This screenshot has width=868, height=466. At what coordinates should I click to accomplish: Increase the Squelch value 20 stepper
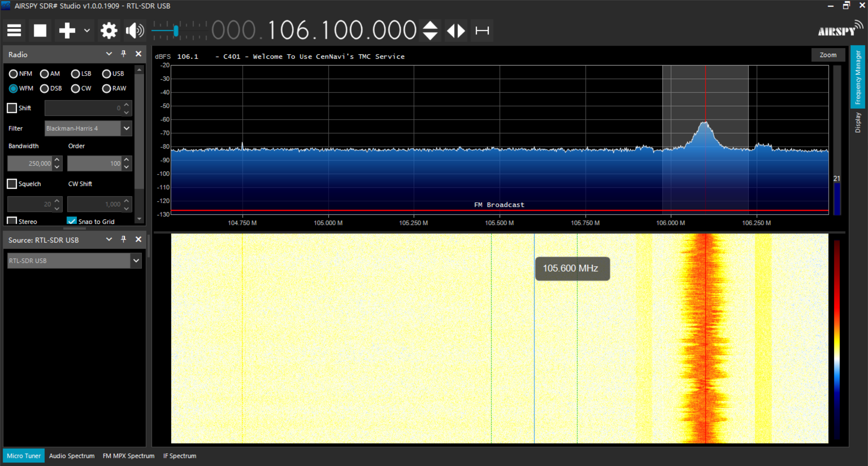[x=57, y=200]
